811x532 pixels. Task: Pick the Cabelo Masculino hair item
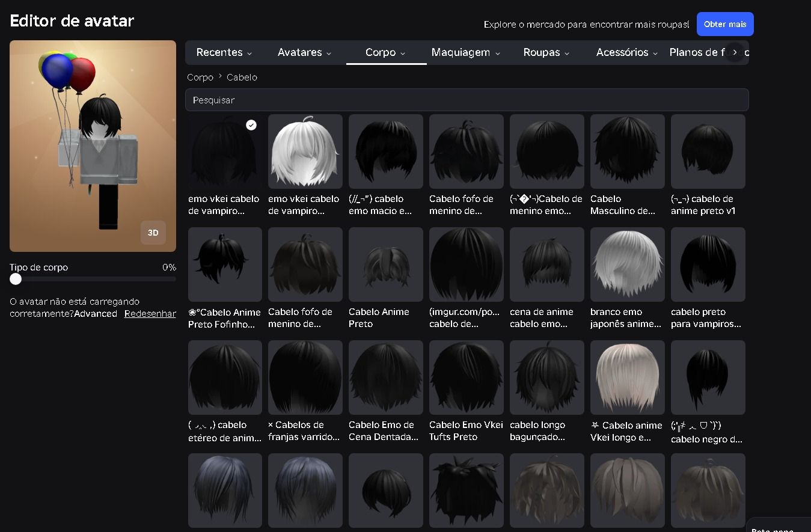pos(628,151)
